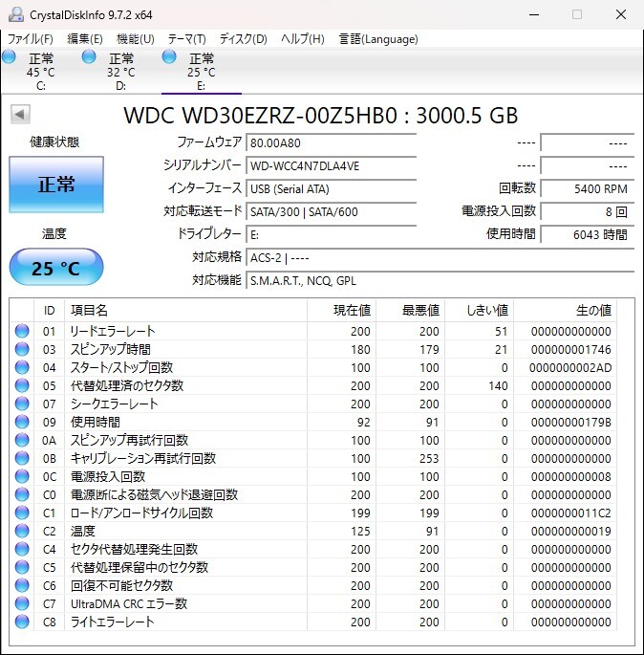The height and width of the screenshot is (655, 644).
Task: Click the power on count field 8 回
Action: click(588, 211)
